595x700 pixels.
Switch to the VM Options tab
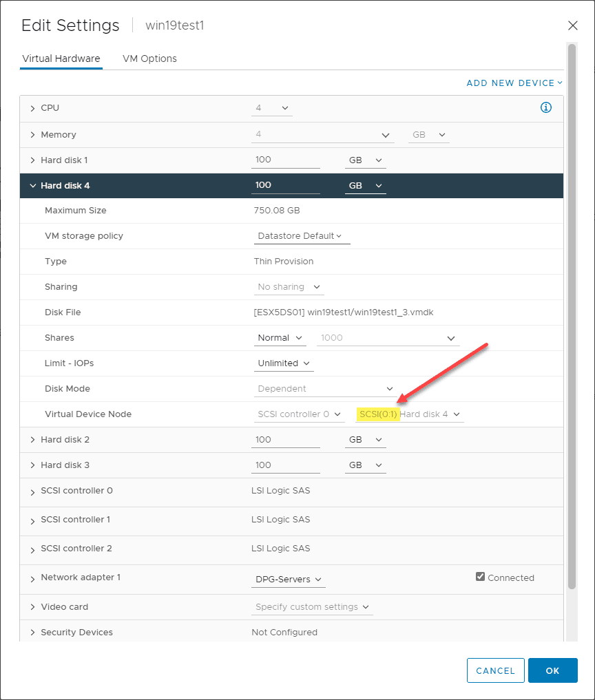(x=149, y=59)
